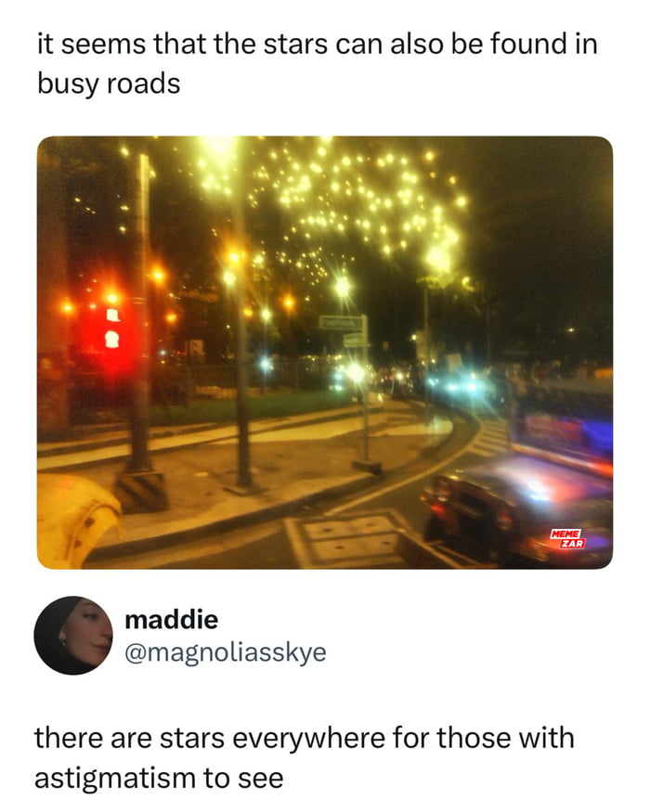
Task: Click the words busy roads in the quote
Action: (x=109, y=84)
